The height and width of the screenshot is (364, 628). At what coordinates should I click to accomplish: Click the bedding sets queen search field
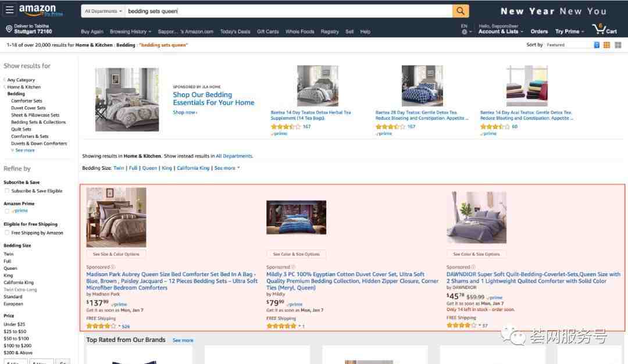pyautogui.click(x=289, y=11)
